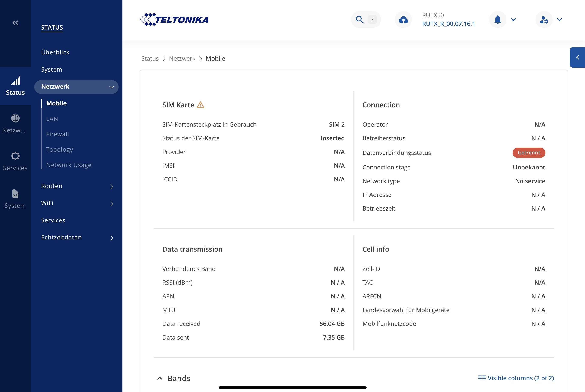
Task: Collapse the Netzwerk menu dropdown
Action: pyautogui.click(x=112, y=87)
